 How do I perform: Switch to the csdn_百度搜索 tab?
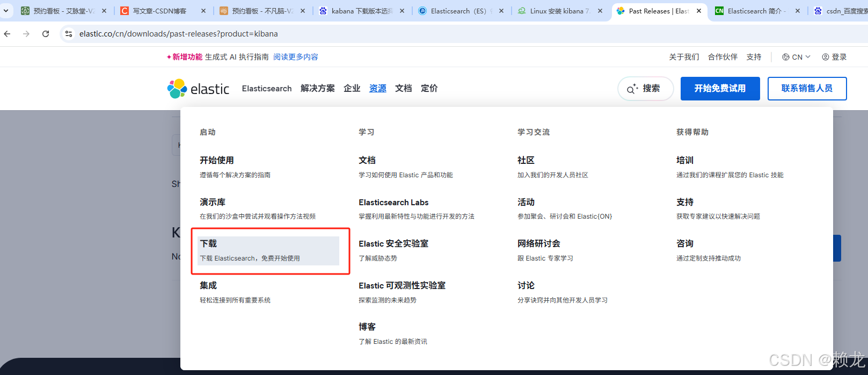pyautogui.click(x=840, y=11)
